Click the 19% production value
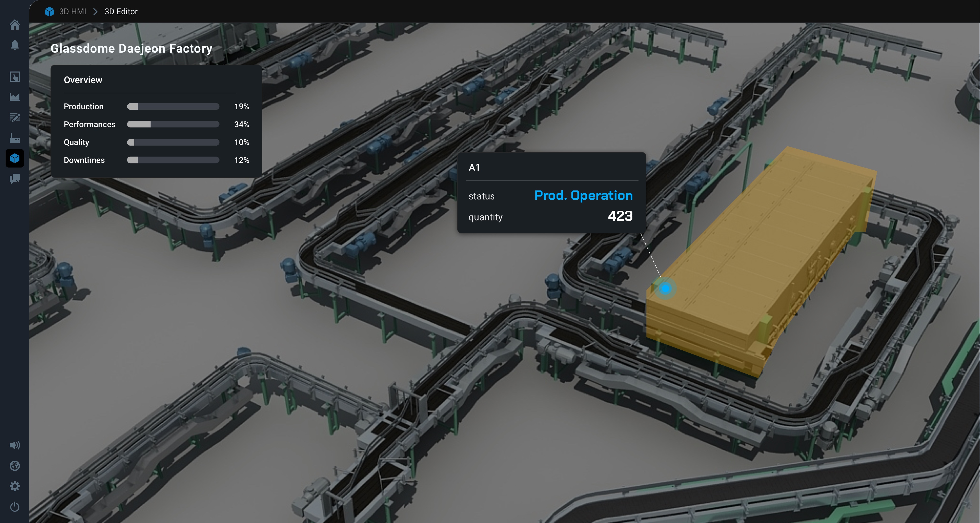 pos(242,106)
